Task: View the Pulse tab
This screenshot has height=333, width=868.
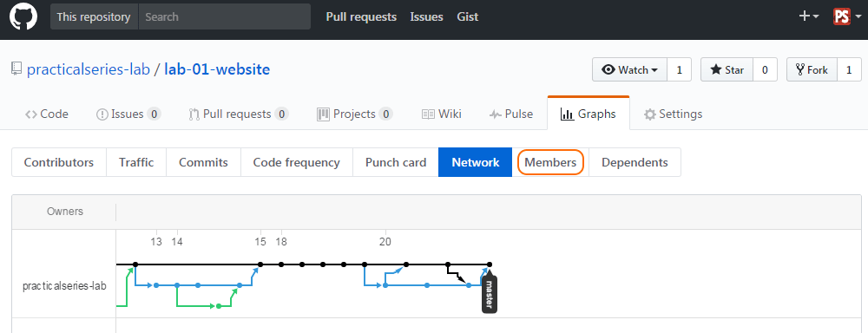Action: coord(511,114)
